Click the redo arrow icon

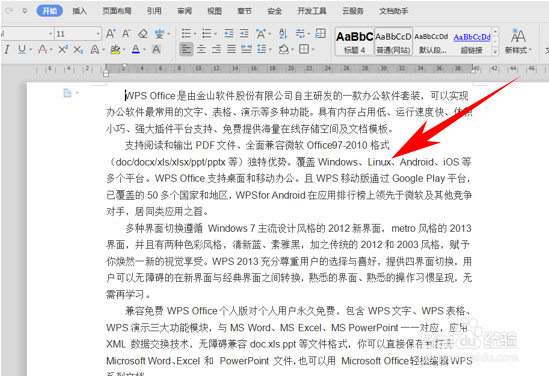tap(9, 11)
